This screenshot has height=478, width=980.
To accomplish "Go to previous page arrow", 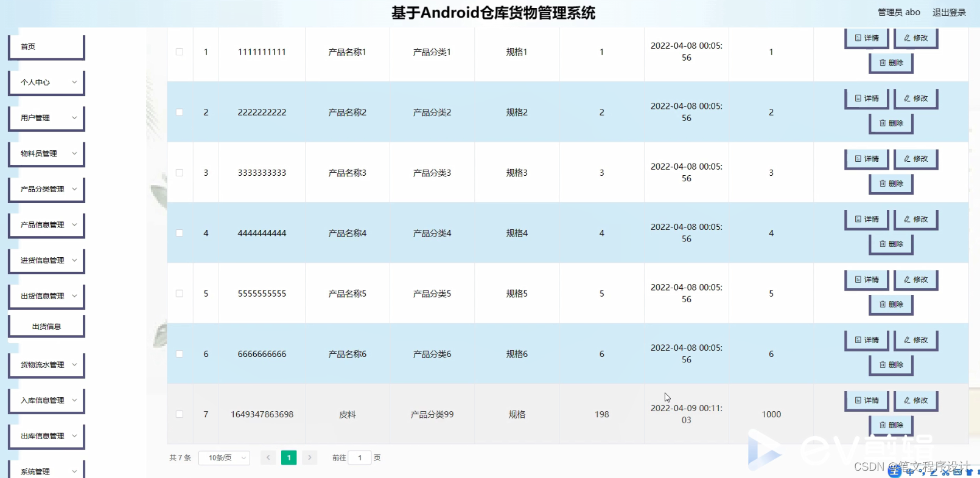I will [x=268, y=458].
